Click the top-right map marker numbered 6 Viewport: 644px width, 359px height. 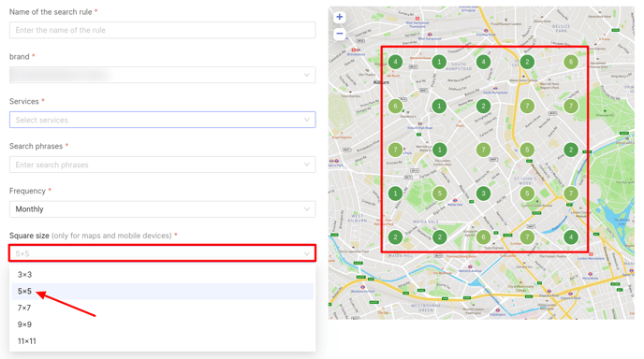pyautogui.click(x=570, y=62)
